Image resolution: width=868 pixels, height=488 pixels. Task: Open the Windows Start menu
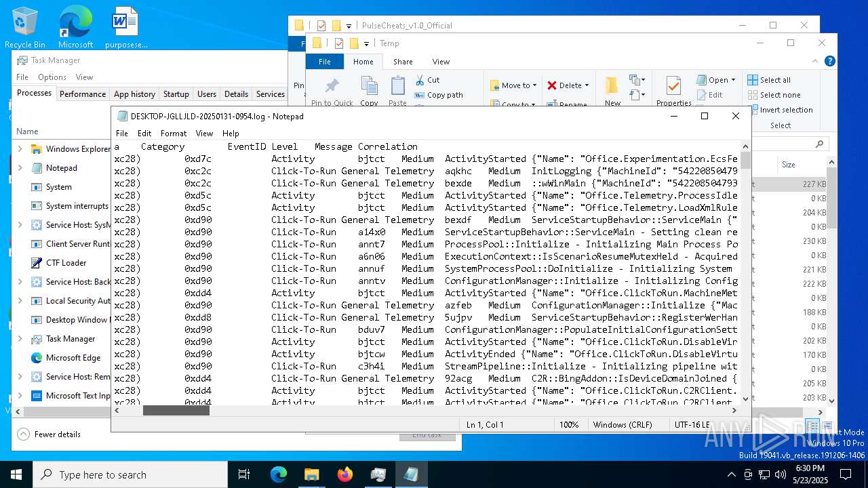click(x=16, y=474)
